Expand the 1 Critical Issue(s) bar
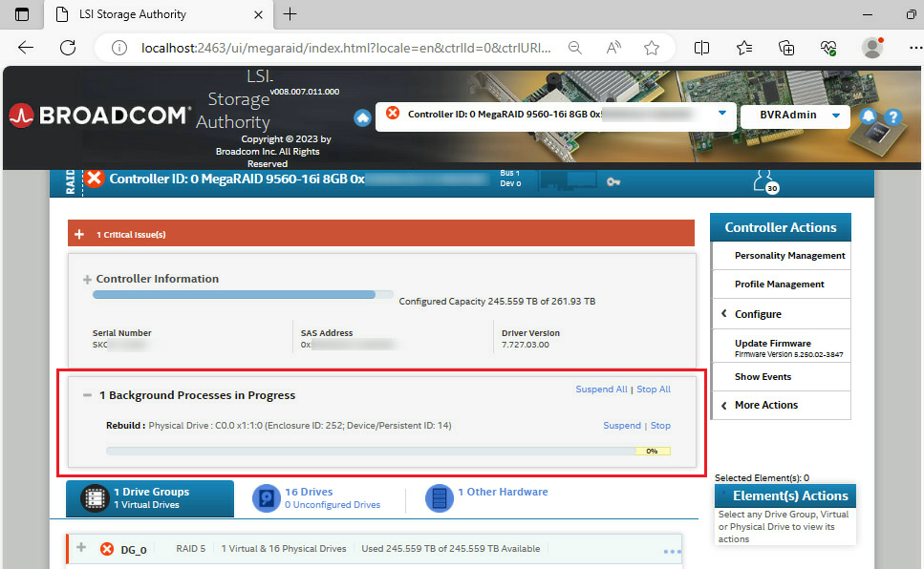 point(79,234)
